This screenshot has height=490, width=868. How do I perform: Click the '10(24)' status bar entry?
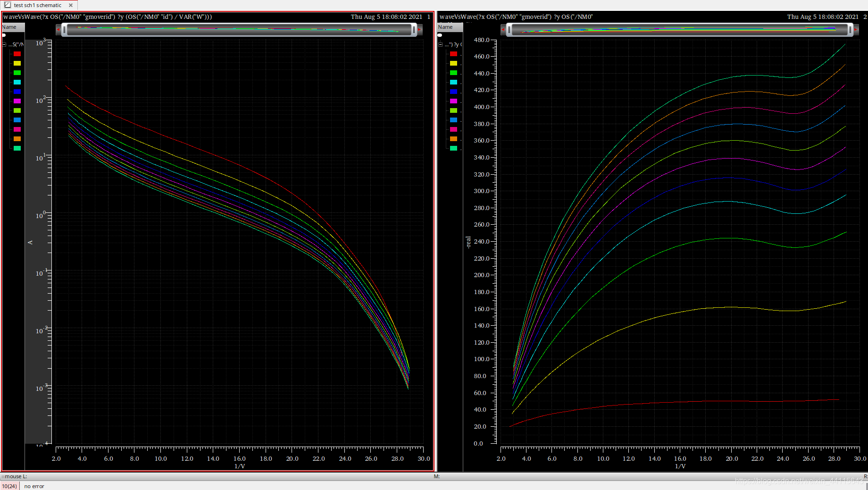pos(9,486)
